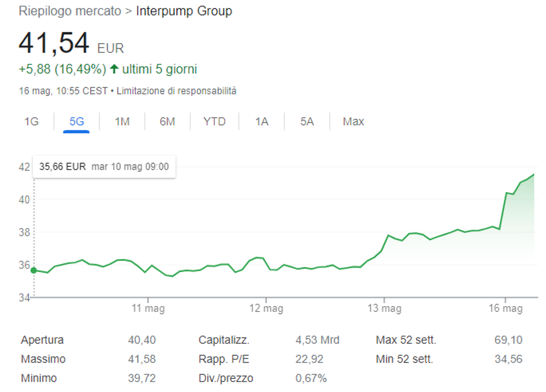The width and height of the screenshot is (546, 392).
Task: Switch to the 1M time range
Action: pyautogui.click(x=122, y=122)
